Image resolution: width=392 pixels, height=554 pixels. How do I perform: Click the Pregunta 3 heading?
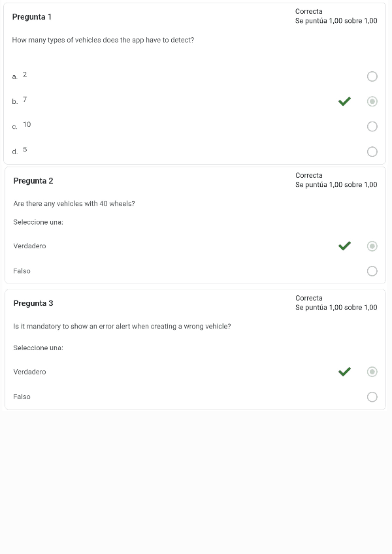point(33,303)
